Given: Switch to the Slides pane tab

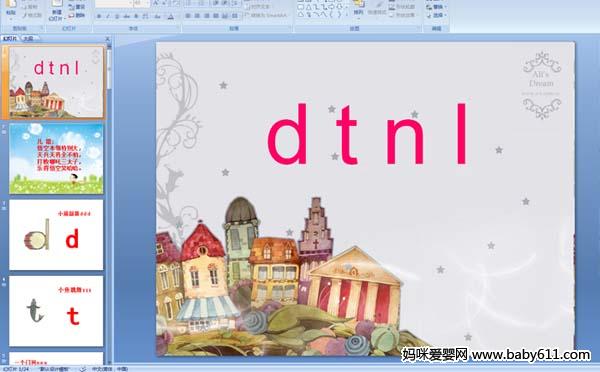Looking at the screenshot, I should [10, 38].
